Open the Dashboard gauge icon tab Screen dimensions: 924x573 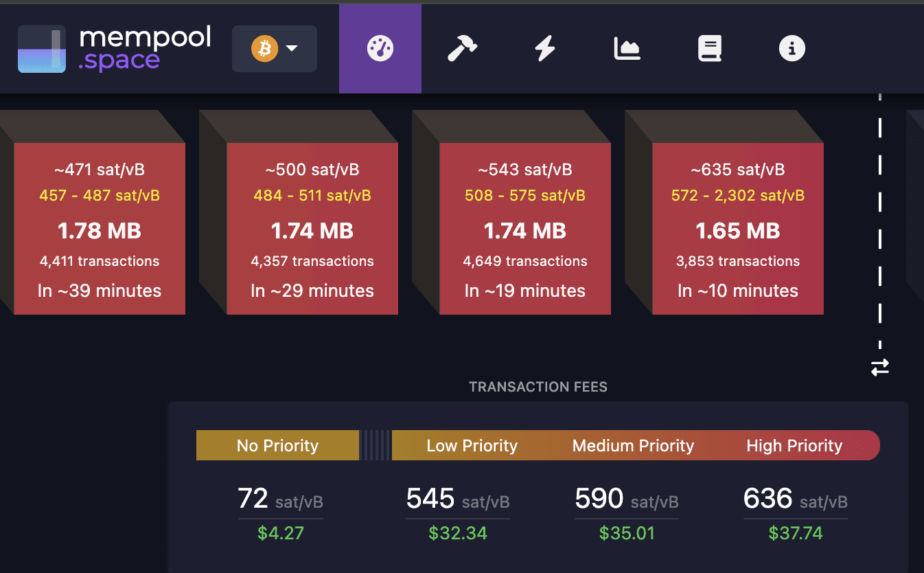tap(380, 49)
